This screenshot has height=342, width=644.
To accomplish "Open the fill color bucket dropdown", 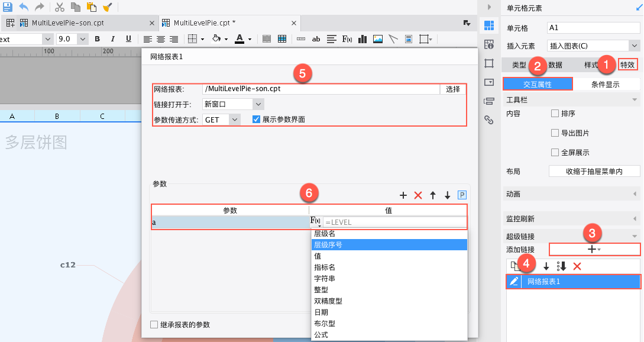I will [x=226, y=40].
